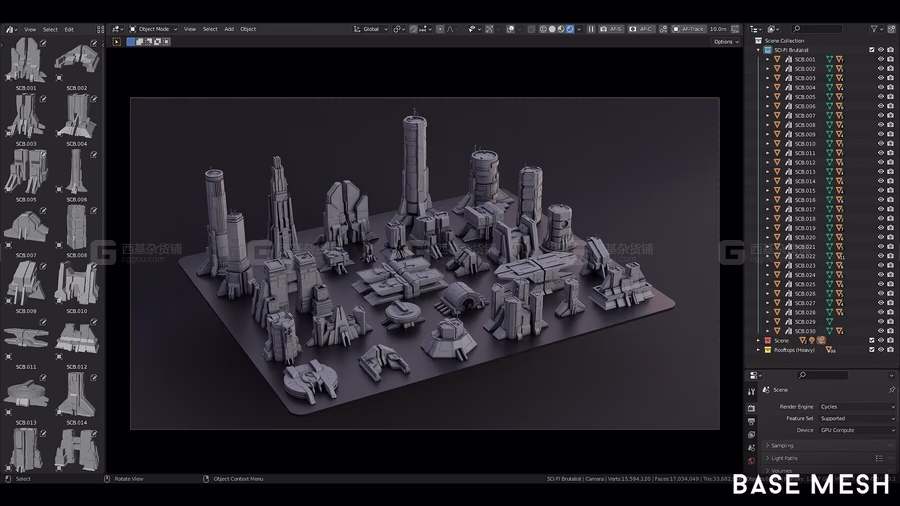Hide the SCI-FI Brutalist collection in viewport
Viewport: 900px width, 506px height.
coord(880,50)
